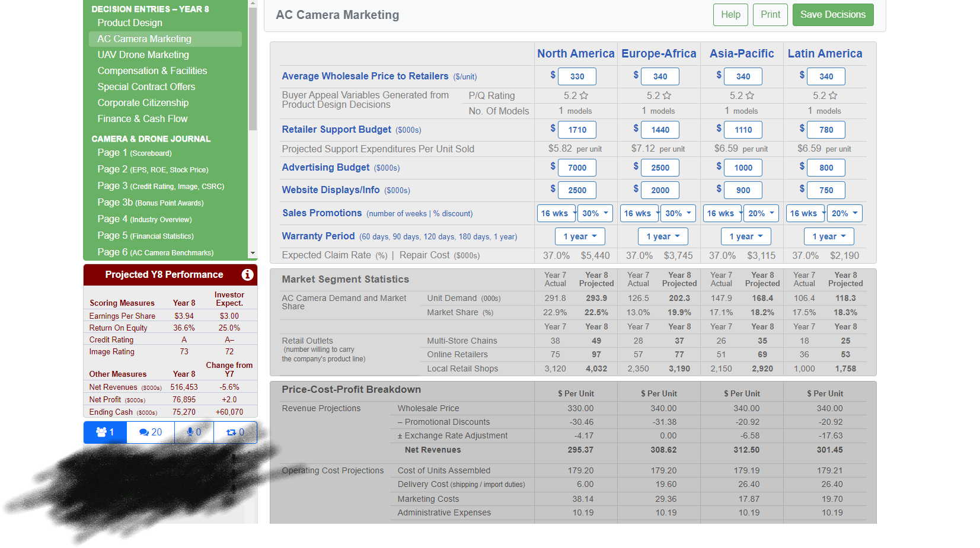Image resolution: width=980 pixels, height=548 pixels.
Task: Open Special Contract Offers page
Action: [x=146, y=86]
